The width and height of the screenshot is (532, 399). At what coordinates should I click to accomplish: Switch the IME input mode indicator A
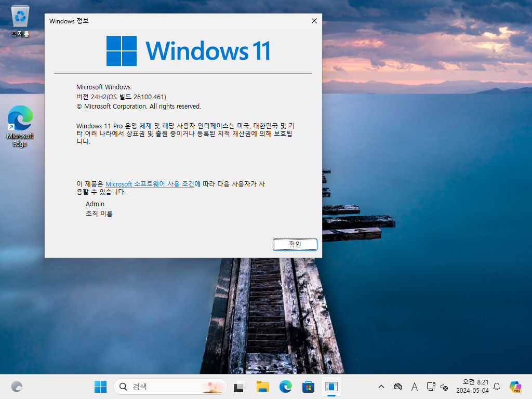(414, 387)
